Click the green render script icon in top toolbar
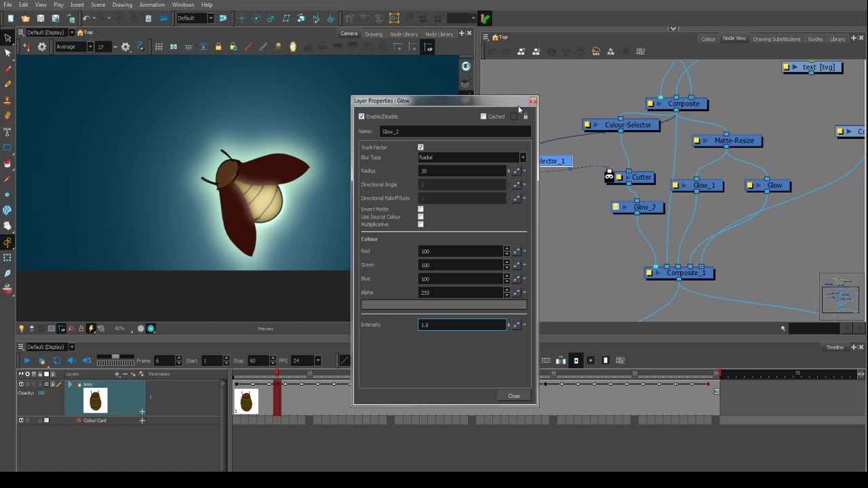Image resolution: width=868 pixels, height=488 pixels. (486, 18)
